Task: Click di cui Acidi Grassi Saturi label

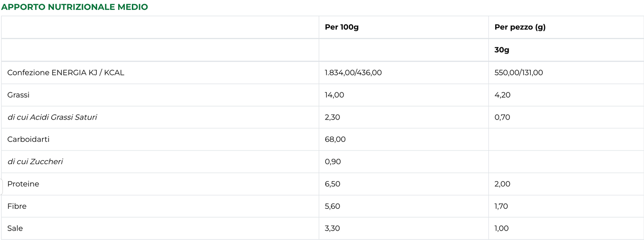Action: pyautogui.click(x=52, y=117)
